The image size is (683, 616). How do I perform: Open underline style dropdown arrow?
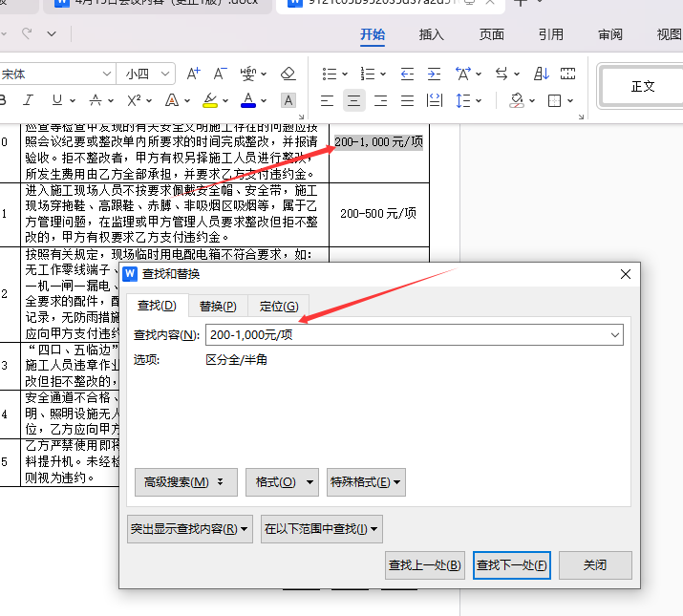pos(73,101)
